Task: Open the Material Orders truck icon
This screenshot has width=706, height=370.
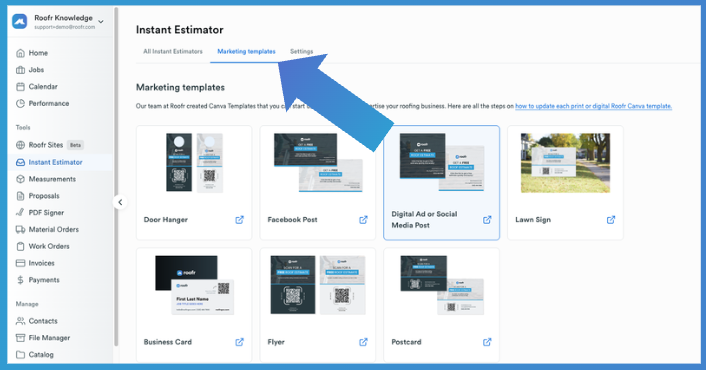Action: [20, 229]
